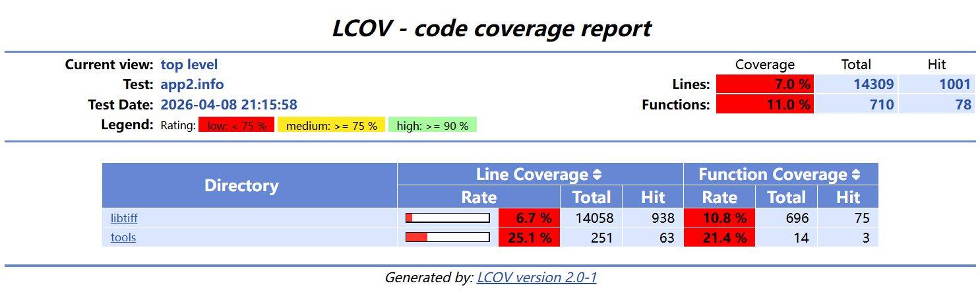Image resolution: width=980 pixels, height=300 pixels.
Task: Click the tools 25.1 % line rate cell
Action: click(530, 237)
